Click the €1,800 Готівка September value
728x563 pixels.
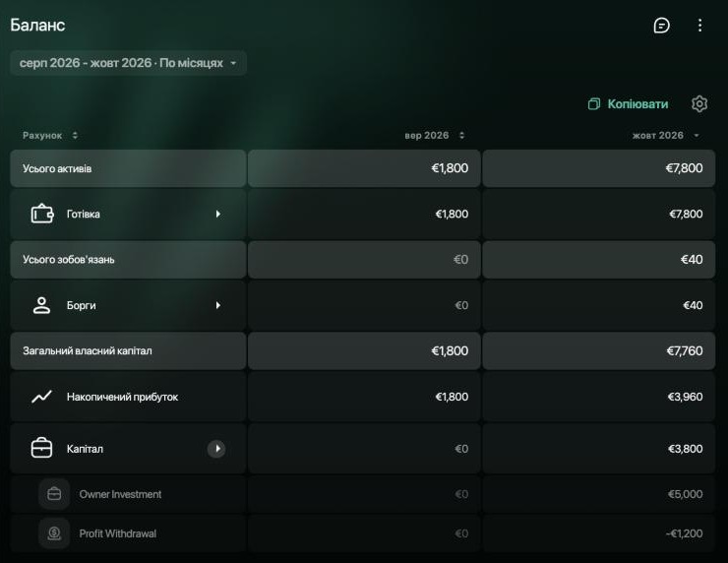click(452, 215)
